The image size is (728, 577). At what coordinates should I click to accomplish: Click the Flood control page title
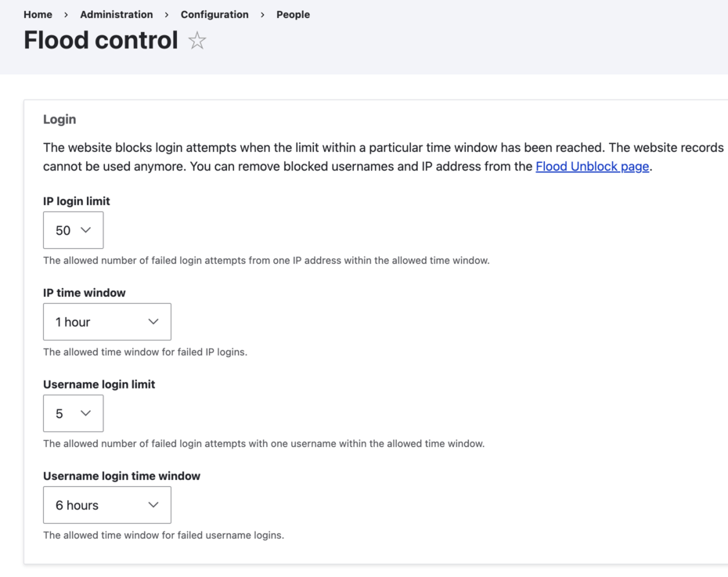101,40
